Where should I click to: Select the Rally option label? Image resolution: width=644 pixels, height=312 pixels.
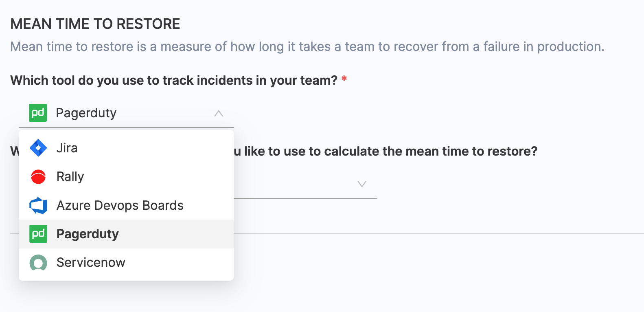(70, 177)
